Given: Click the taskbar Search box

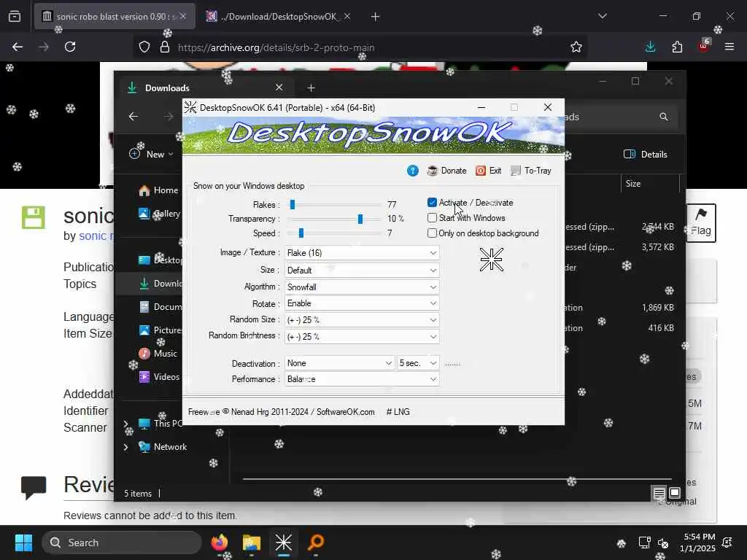Looking at the screenshot, I should pos(122,542).
